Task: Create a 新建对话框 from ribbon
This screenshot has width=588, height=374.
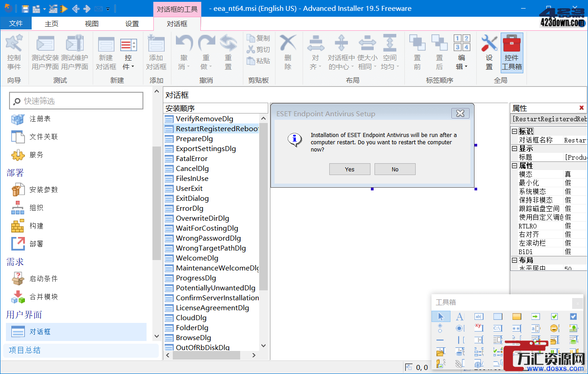Action: [106, 52]
